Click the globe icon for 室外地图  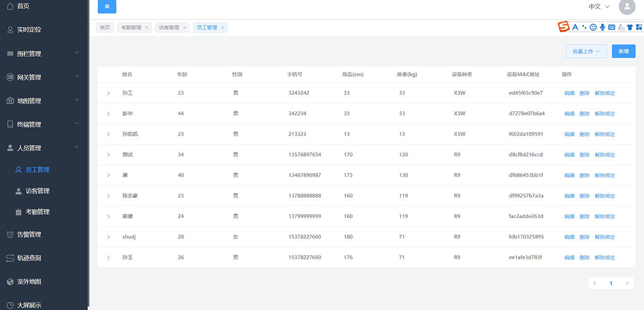(11, 282)
